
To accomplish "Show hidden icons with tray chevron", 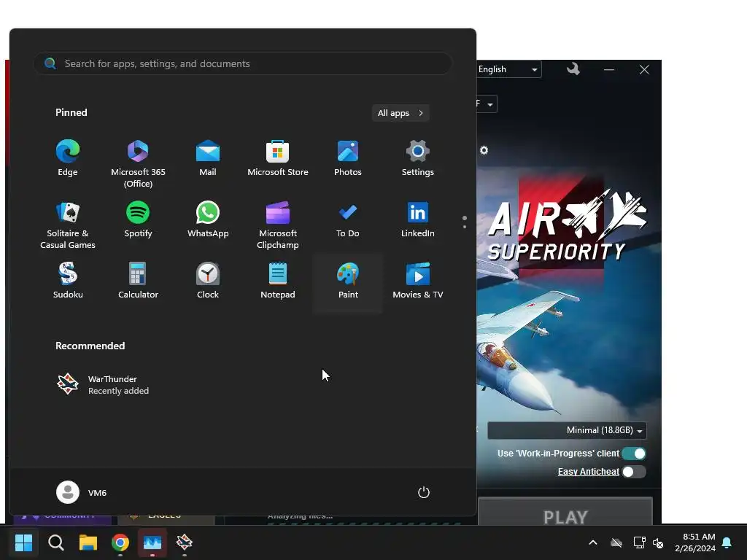I will point(593,542).
